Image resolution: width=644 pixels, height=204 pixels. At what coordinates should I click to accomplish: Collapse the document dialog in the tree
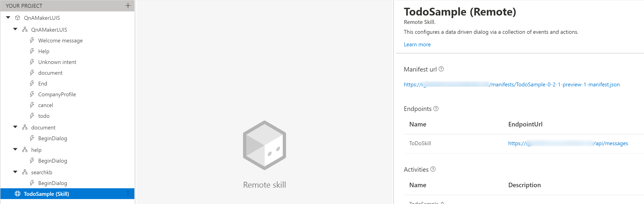click(15, 127)
